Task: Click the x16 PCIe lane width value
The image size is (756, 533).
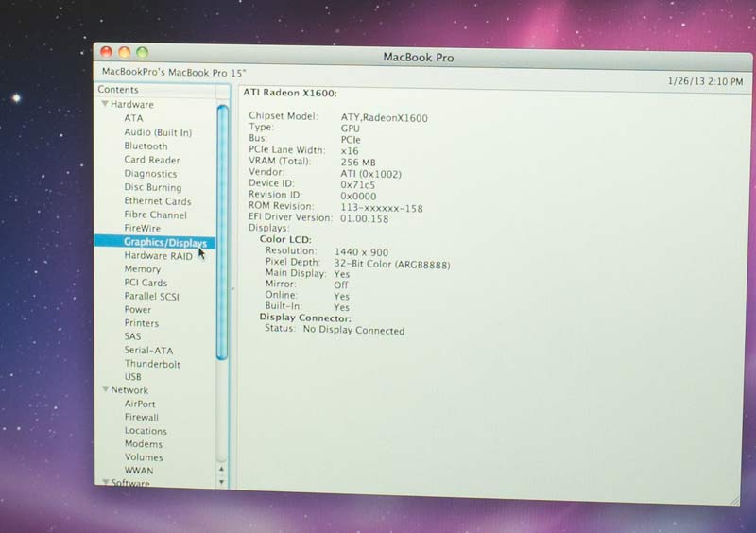Action: (x=350, y=151)
